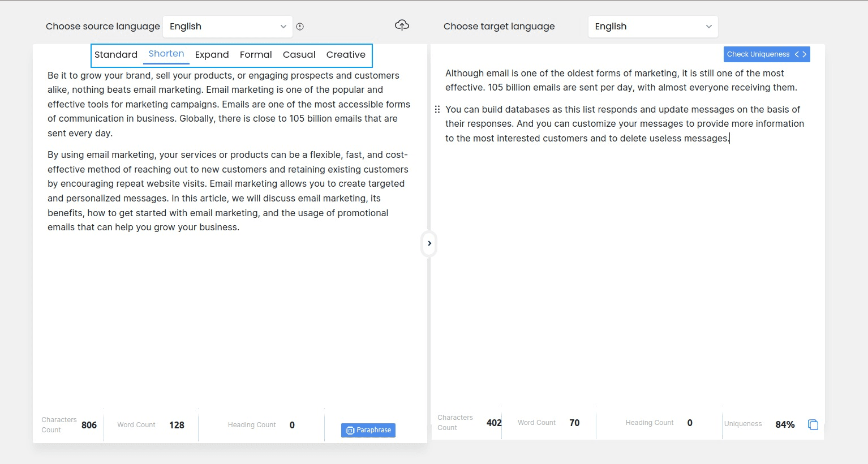Screen dimensions: 868x464
Task: Click the drag handle beside the second output paragraph
Action: click(437, 109)
